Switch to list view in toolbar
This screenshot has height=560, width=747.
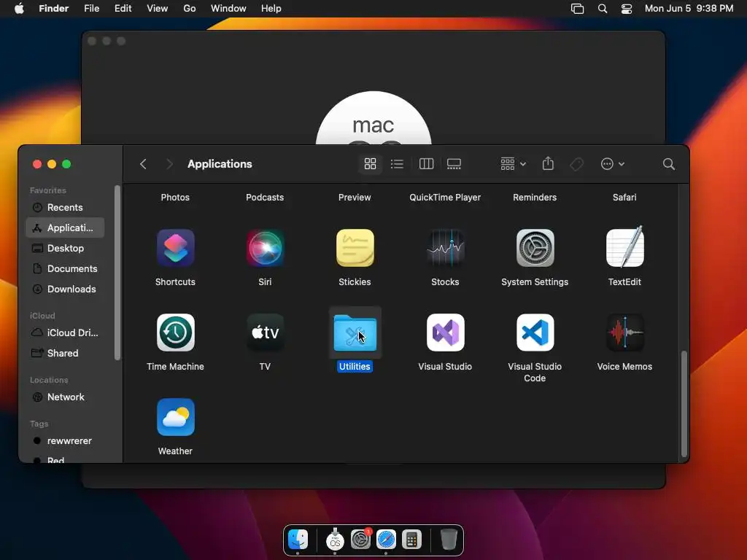tap(397, 164)
